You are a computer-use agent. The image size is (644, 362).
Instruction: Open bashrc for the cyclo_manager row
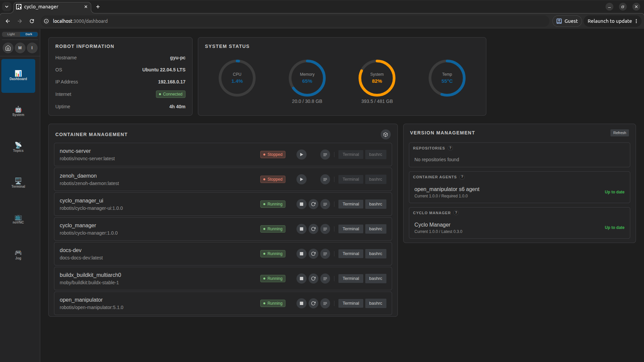tap(376, 229)
